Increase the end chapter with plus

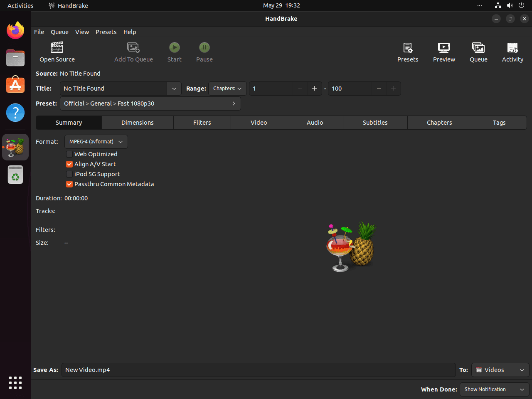tap(393, 89)
